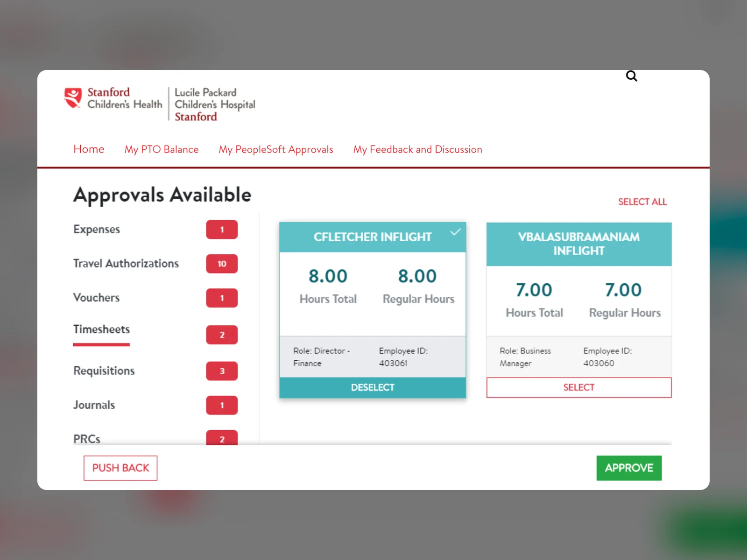This screenshot has height=560, width=747.
Task: Select the VBALASUBRAMANIAM INFLIGHT timesheet
Action: (579, 387)
